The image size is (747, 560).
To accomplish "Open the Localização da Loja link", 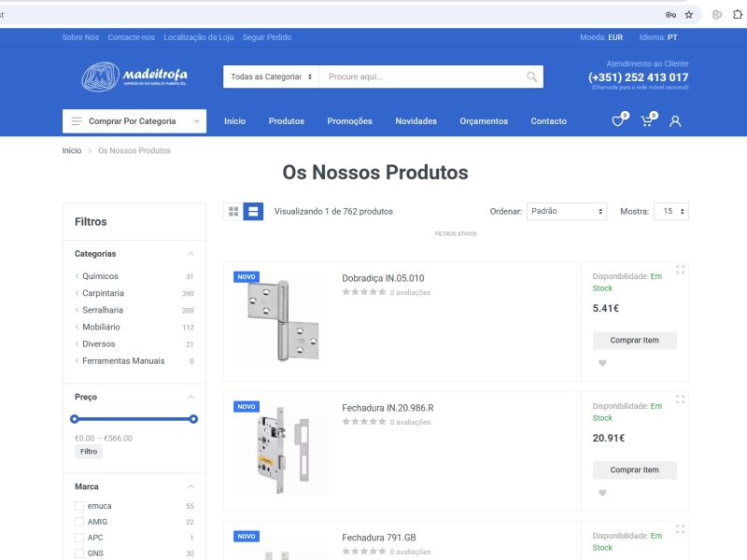I will click(x=199, y=37).
